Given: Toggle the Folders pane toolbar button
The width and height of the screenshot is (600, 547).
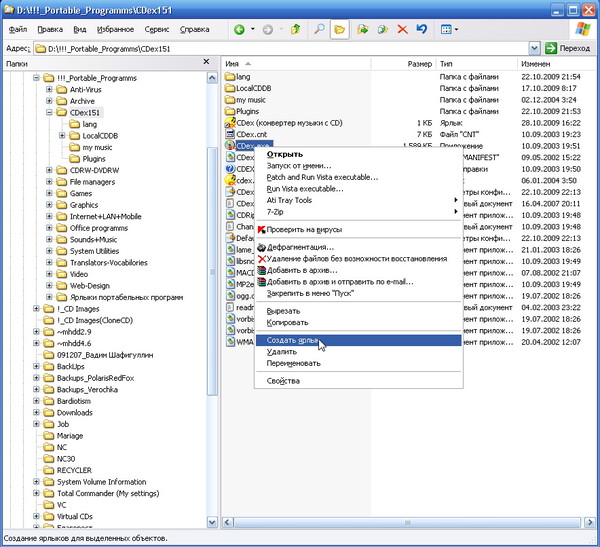Looking at the screenshot, I should 339,29.
